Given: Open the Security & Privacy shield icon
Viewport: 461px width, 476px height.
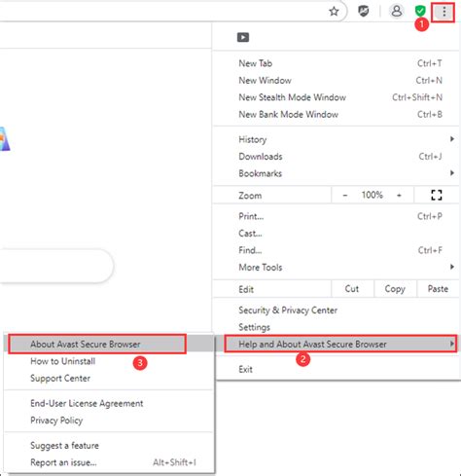Looking at the screenshot, I should point(364,12).
